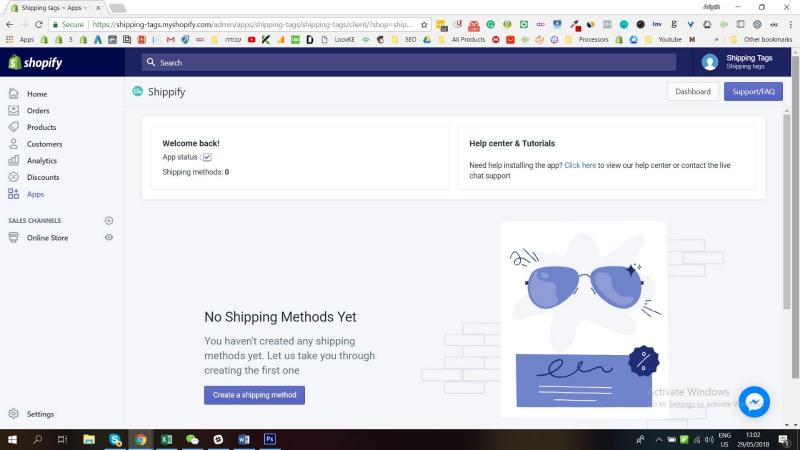Expand Other bookmarks folder
Screen dimensions: 800x450
click(x=761, y=39)
